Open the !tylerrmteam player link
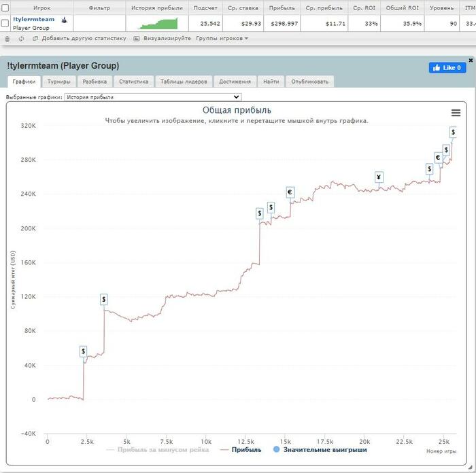Screen dimensions: 476x473 (x=34, y=20)
